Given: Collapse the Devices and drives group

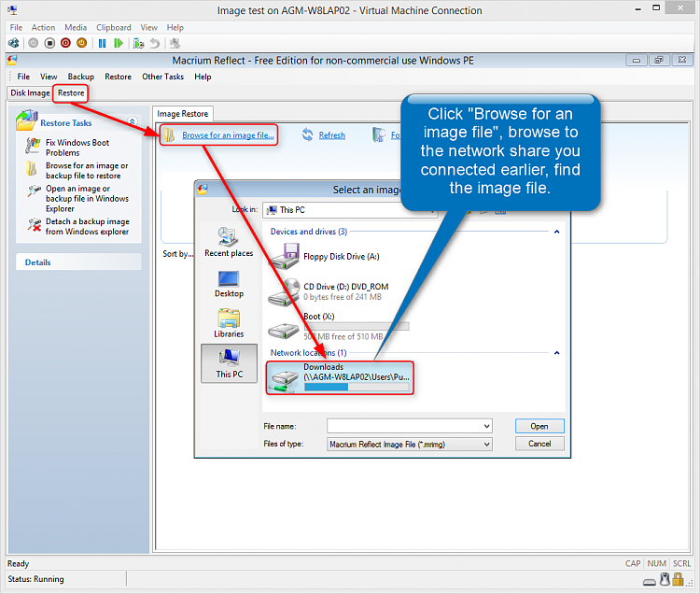Looking at the screenshot, I should click(556, 232).
